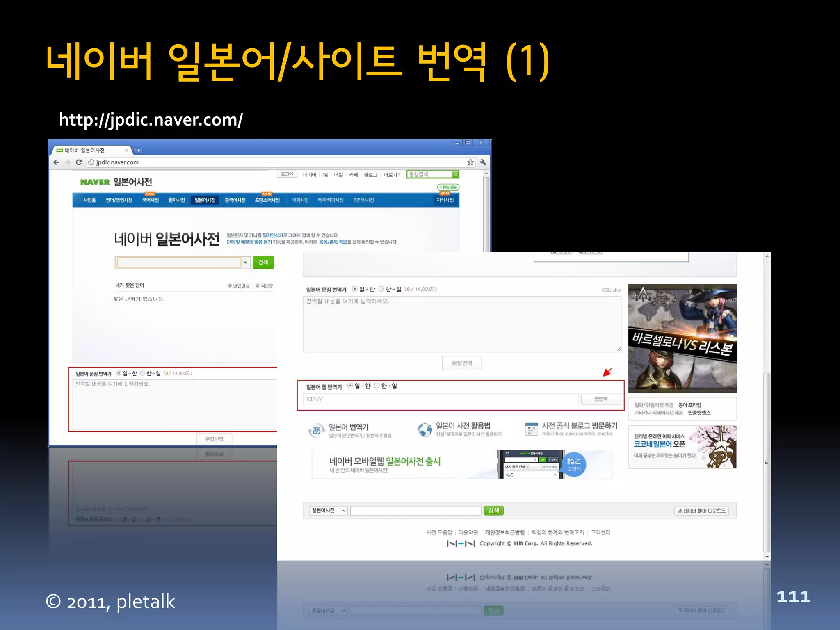Image resolution: width=840 pixels, height=630 pixels.
Task: Click the 작은창 icon link
Action: (x=264, y=285)
